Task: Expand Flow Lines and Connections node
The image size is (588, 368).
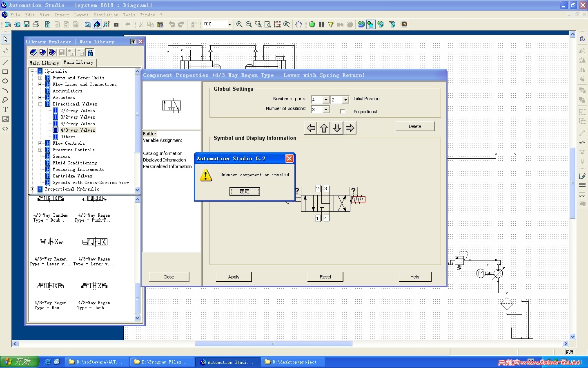Action: click(40, 84)
